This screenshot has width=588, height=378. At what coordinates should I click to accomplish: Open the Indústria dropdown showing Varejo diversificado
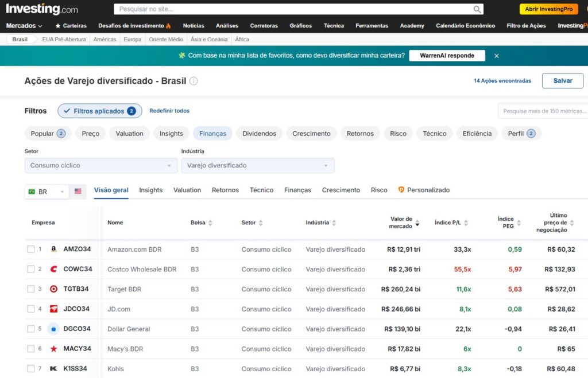(x=258, y=166)
